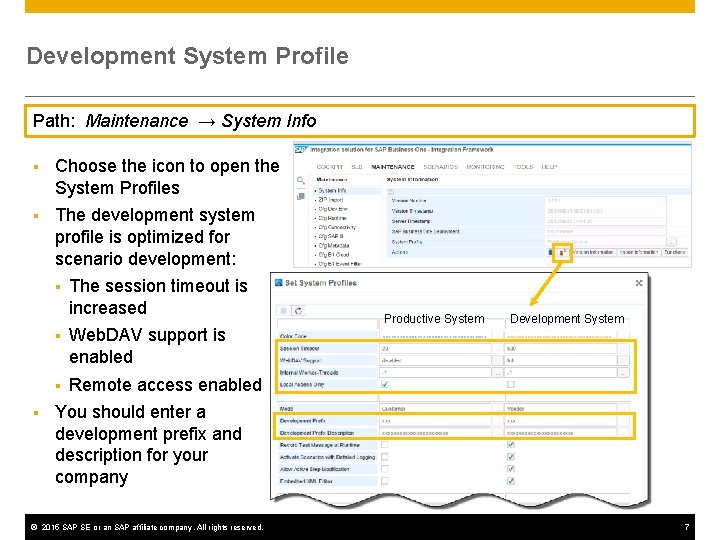Close the Set System Profiles dialog
The height and width of the screenshot is (540, 720).
(639, 283)
